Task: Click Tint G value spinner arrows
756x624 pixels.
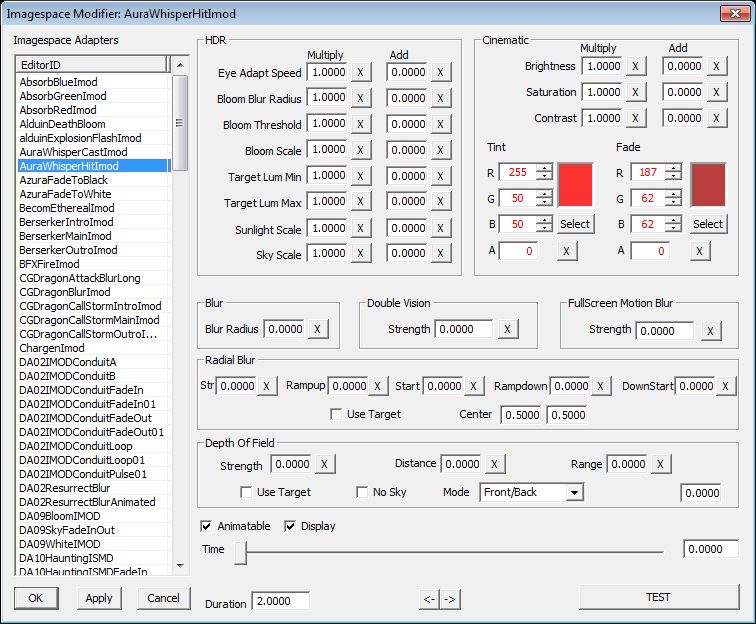Action: pyautogui.click(x=544, y=198)
